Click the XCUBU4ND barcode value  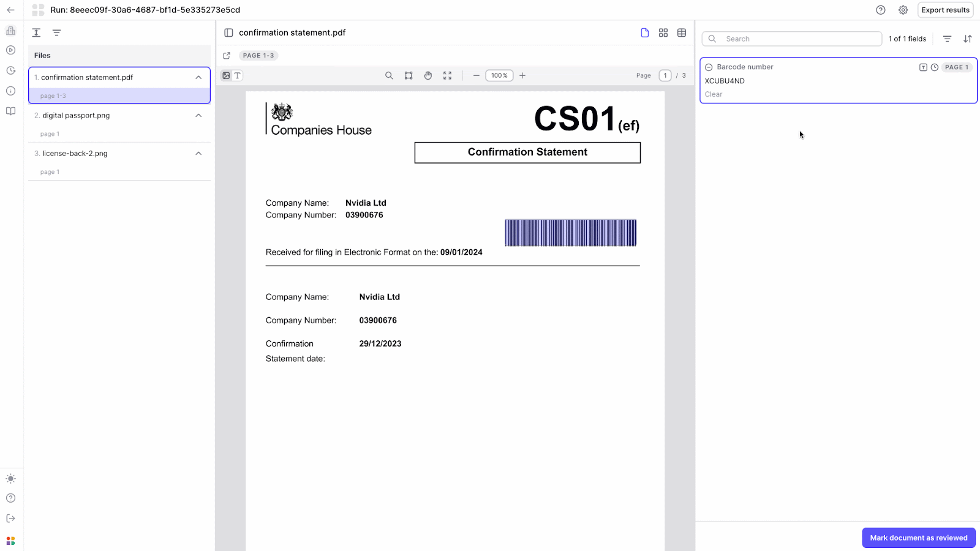click(x=725, y=81)
